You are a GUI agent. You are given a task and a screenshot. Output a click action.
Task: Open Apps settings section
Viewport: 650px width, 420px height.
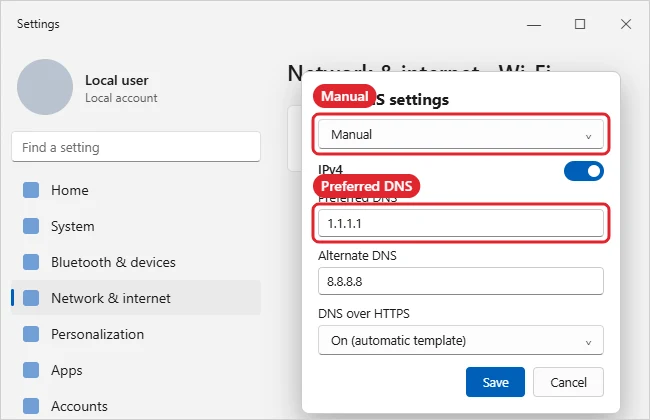136,370
